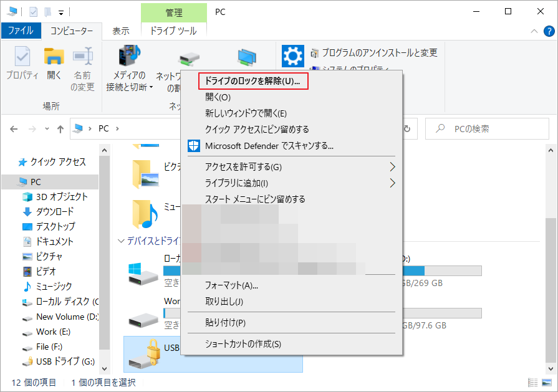Image resolution: width=558 pixels, height=392 pixels.
Task: Click the settings gear icon in ribbon
Action: coord(292,56)
